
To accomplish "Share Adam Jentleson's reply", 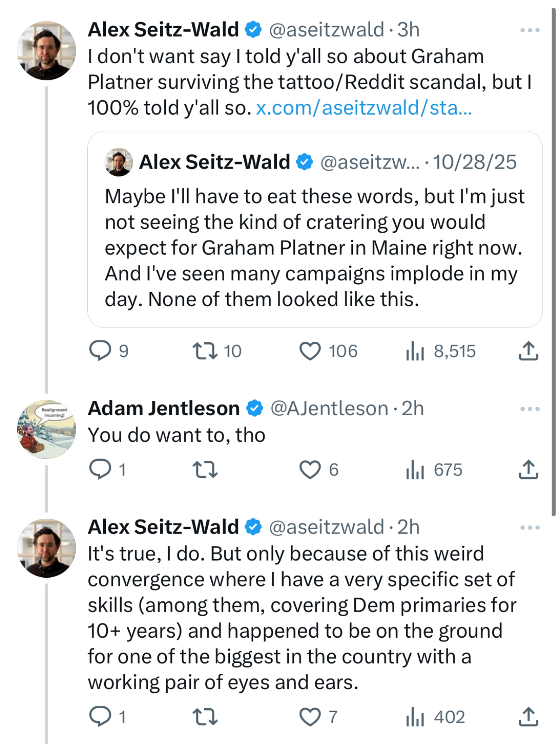I will pos(528,470).
